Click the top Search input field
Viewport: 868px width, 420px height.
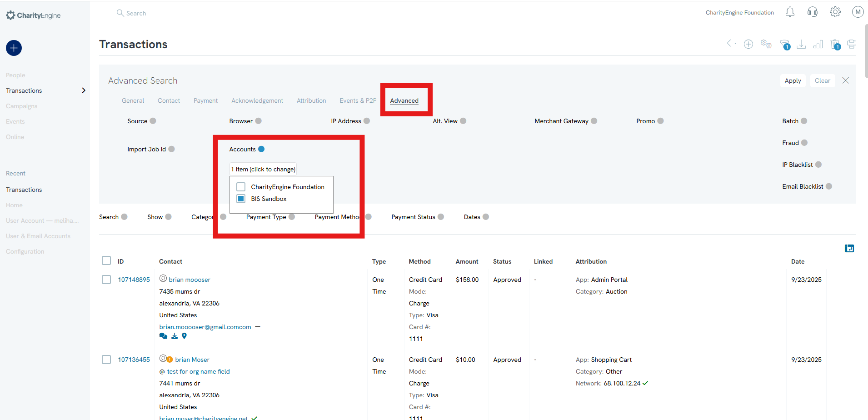tap(136, 13)
